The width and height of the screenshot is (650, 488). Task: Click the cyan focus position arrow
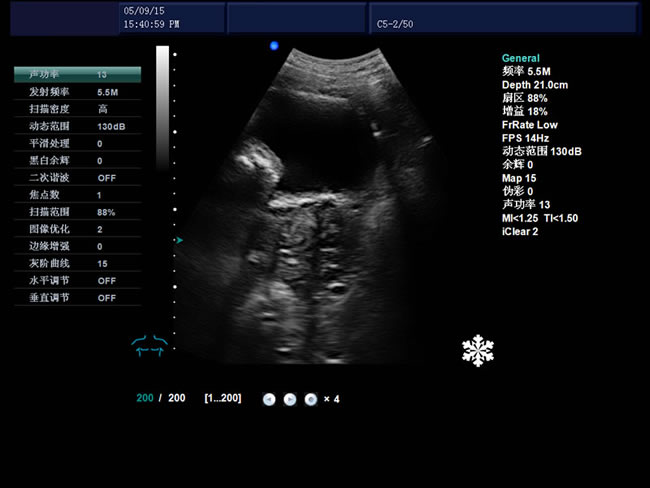tap(179, 240)
